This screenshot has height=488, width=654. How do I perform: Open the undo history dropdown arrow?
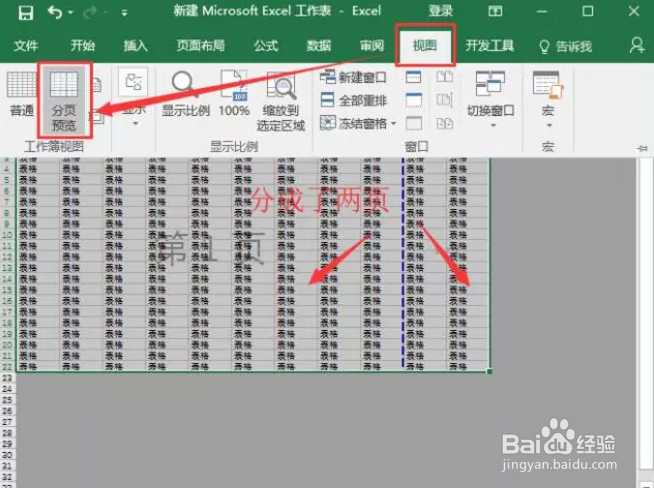tap(70, 13)
